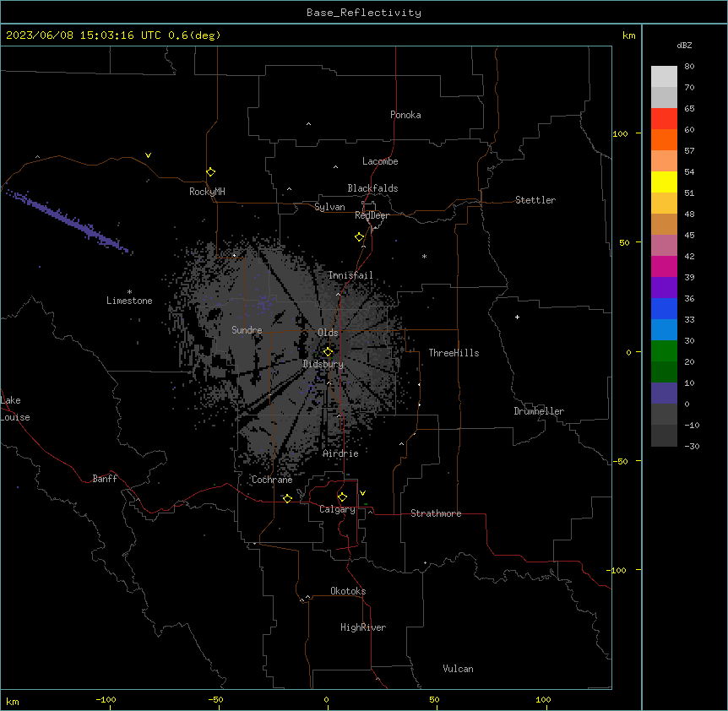The image size is (728, 711).
Task: Click the Olds label
Action: pyautogui.click(x=328, y=333)
